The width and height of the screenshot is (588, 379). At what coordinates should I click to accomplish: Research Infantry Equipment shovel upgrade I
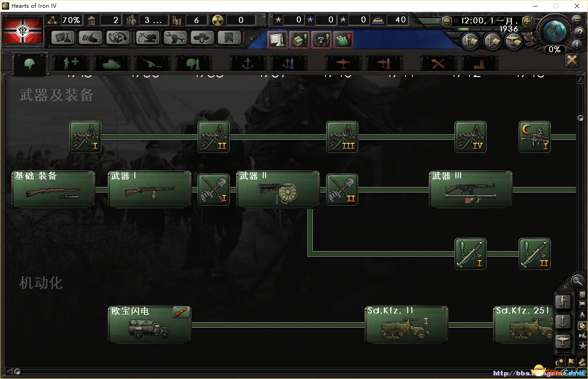point(214,190)
